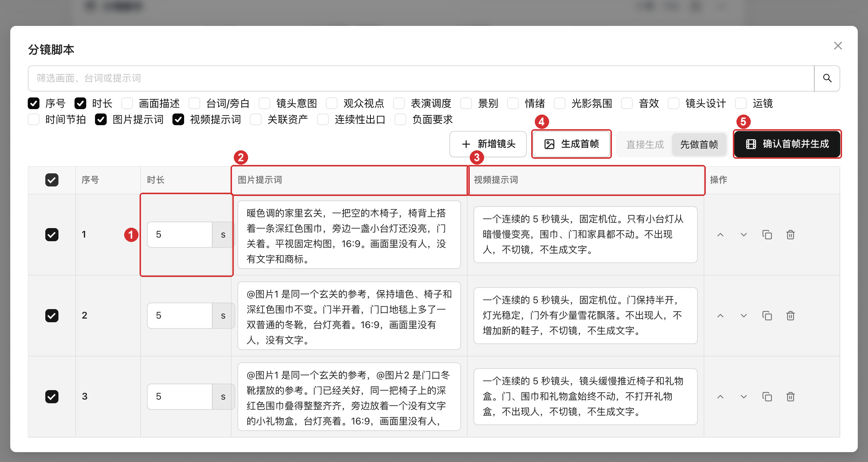This screenshot has height=462, width=868.
Task: Switch mode to 直接生成
Action: point(645,145)
